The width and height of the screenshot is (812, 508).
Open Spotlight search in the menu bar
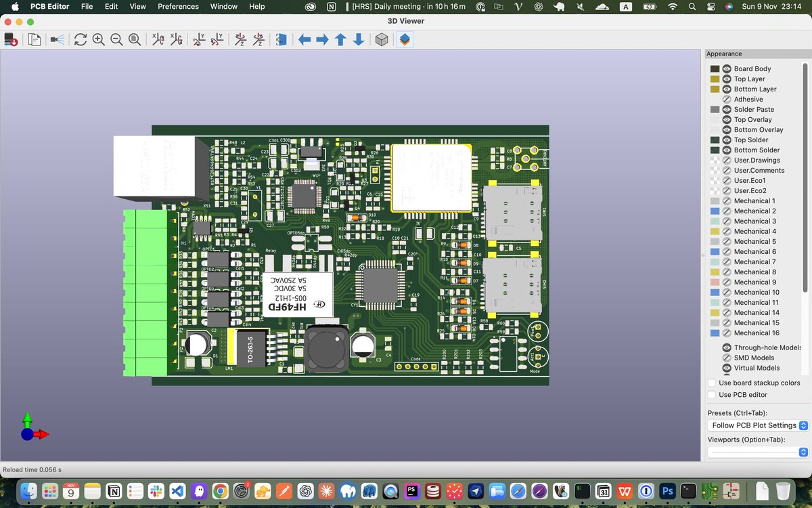(692, 7)
